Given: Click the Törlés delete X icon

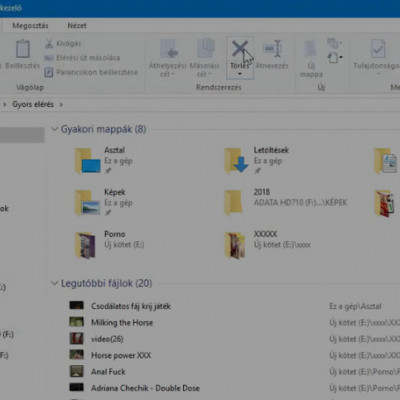Looking at the screenshot, I should [x=240, y=49].
